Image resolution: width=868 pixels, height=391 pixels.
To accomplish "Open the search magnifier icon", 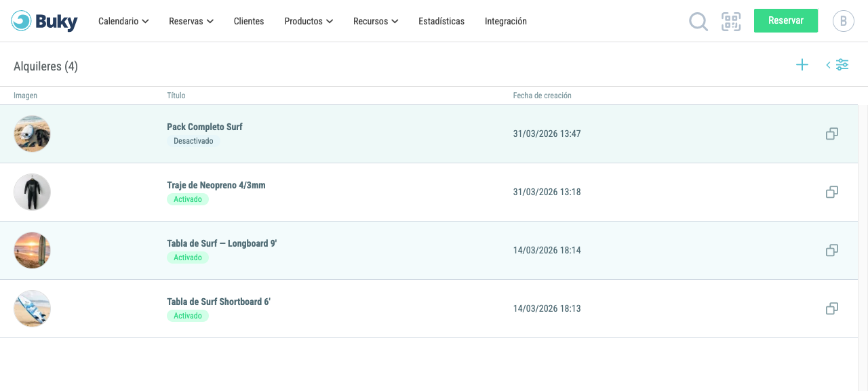I will click(698, 21).
